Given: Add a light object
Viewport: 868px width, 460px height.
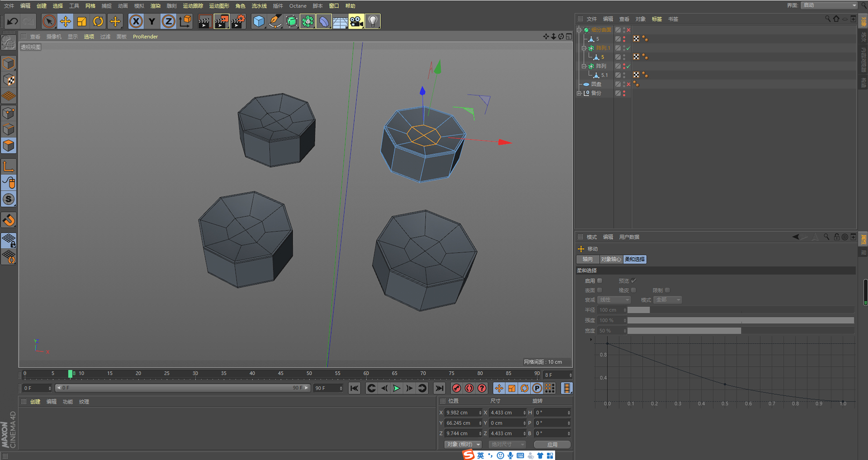Looking at the screenshot, I should pyautogui.click(x=373, y=21).
